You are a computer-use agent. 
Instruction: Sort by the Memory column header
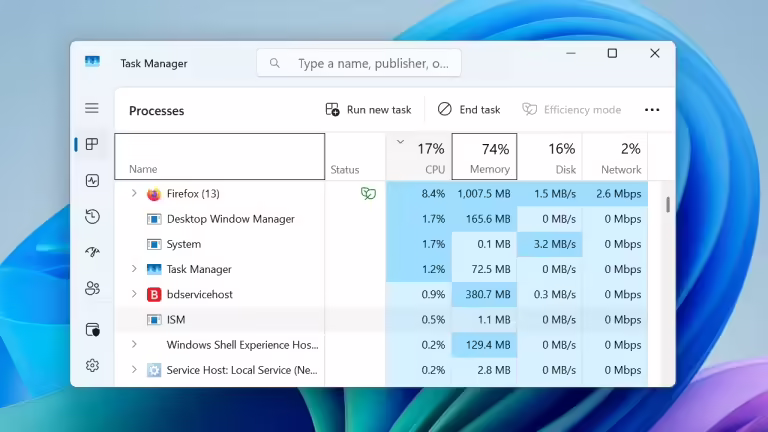(484, 156)
